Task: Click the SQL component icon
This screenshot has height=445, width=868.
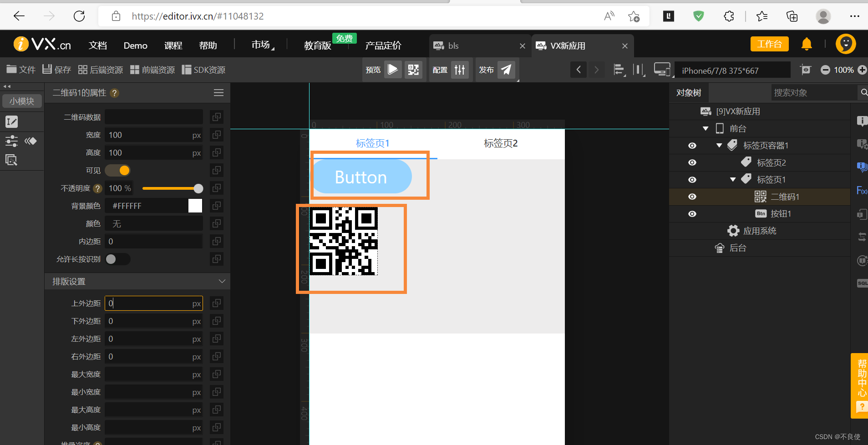Action: point(862,283)
